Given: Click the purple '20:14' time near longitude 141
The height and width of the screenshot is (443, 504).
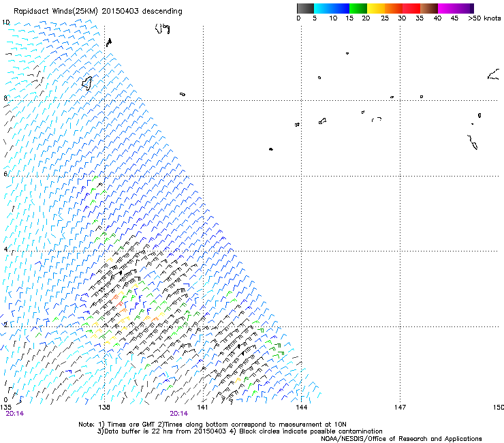Looking at the screenshot, I should click(x=179, y=414).
